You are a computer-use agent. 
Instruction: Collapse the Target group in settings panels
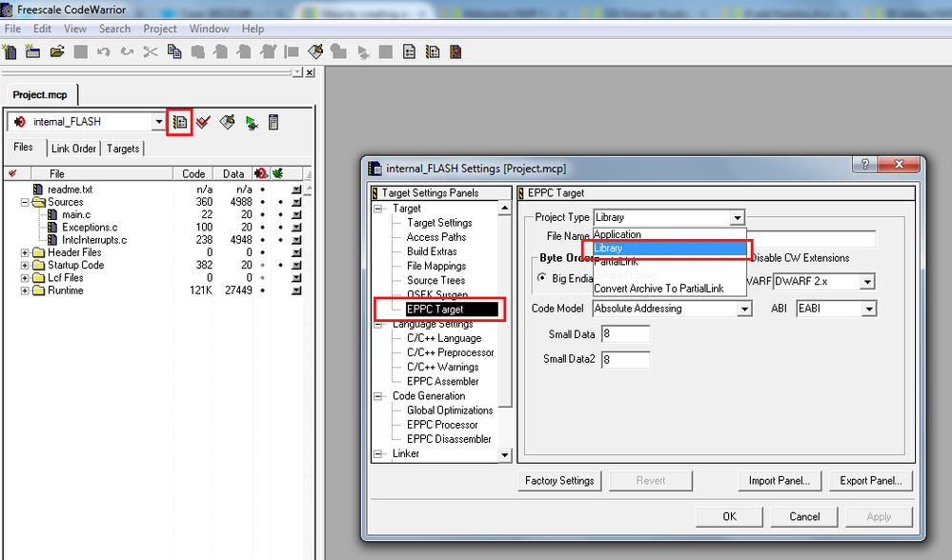(378, 209)
